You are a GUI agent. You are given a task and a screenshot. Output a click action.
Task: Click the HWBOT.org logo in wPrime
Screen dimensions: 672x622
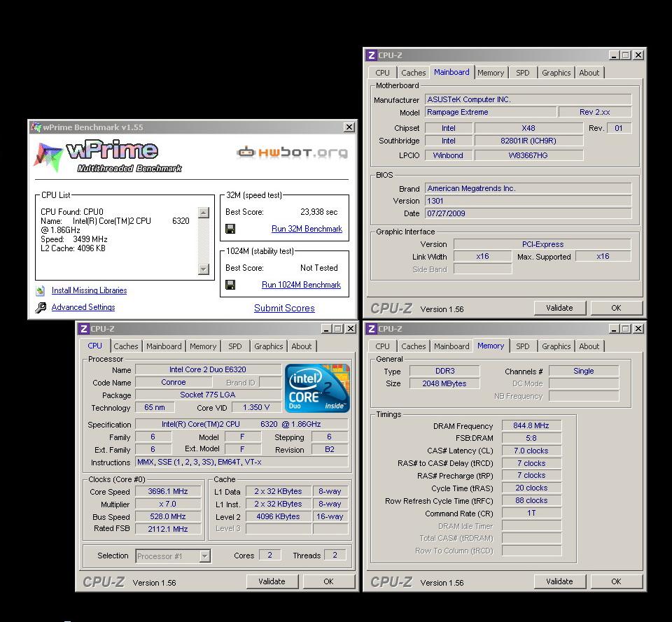(x=293, y=152)
